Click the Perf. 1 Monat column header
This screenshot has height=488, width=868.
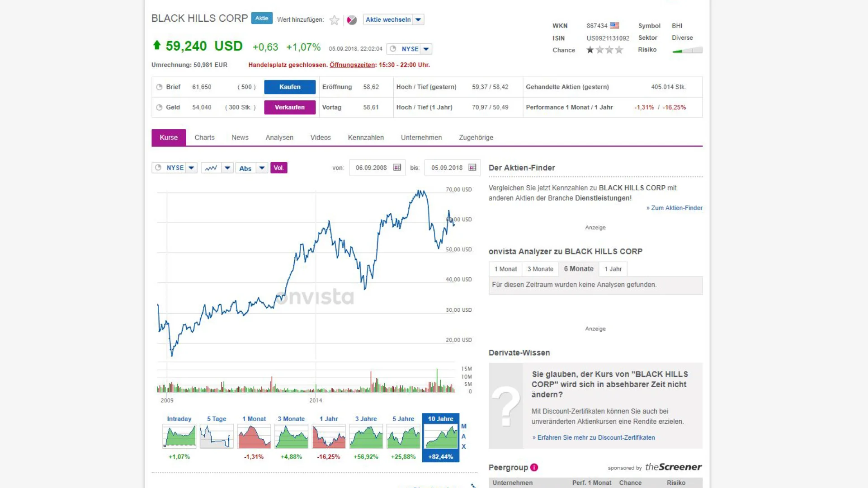[x=592, y=483]
